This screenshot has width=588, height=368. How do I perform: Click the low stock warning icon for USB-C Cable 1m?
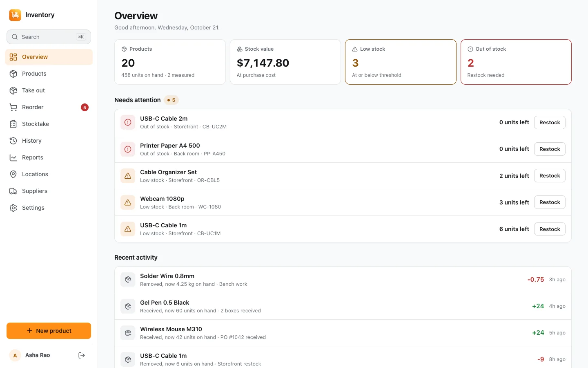point(128,229)
